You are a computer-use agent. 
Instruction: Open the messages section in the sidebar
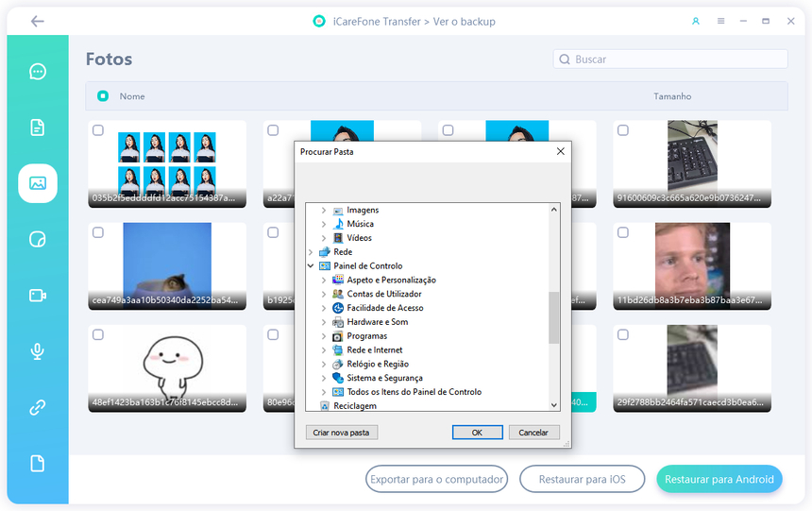tap(37, 72)
